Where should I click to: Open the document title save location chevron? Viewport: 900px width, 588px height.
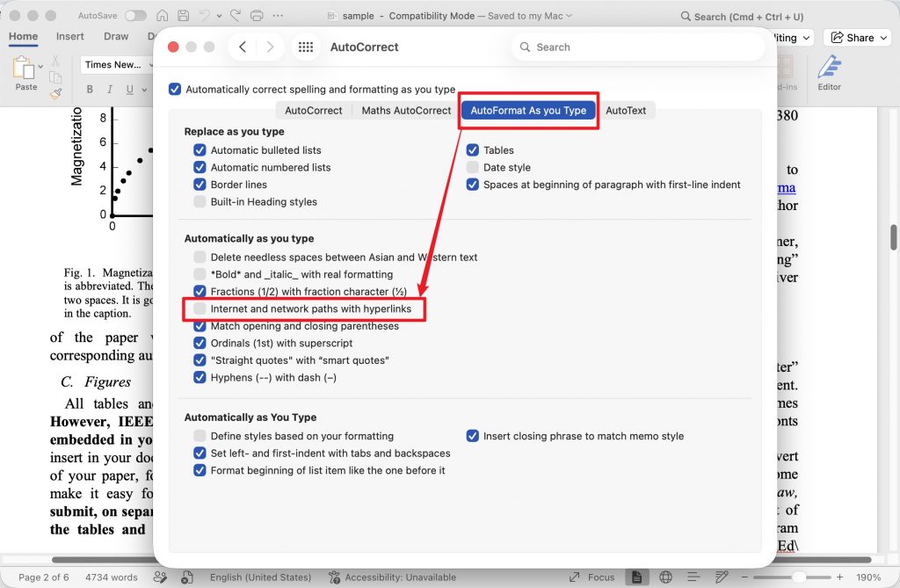pyautogui.click(x=569, y=16)
